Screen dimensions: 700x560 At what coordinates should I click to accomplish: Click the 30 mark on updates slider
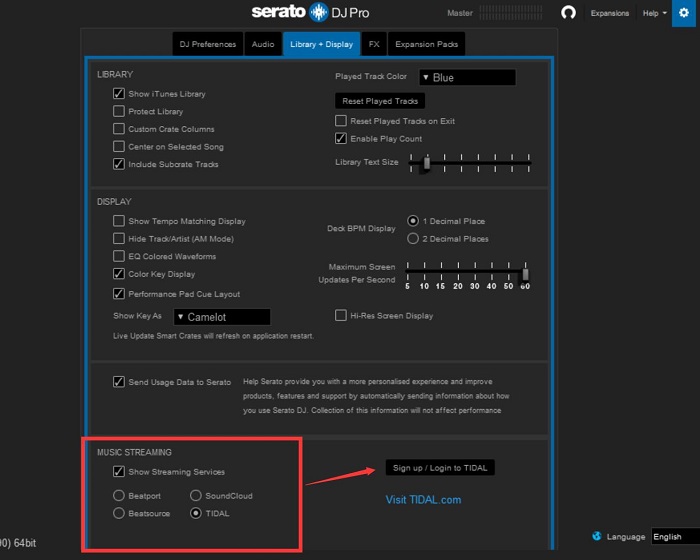[x=475, y=286]
